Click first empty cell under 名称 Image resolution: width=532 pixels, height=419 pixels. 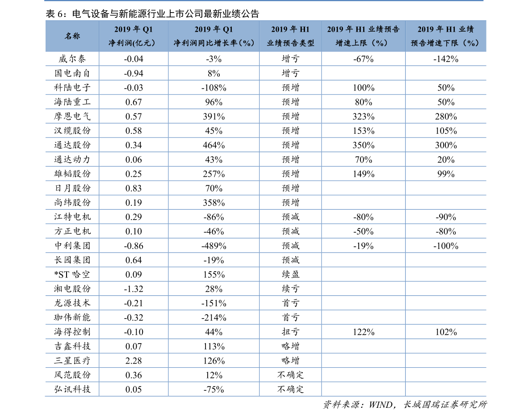(72, 59)
